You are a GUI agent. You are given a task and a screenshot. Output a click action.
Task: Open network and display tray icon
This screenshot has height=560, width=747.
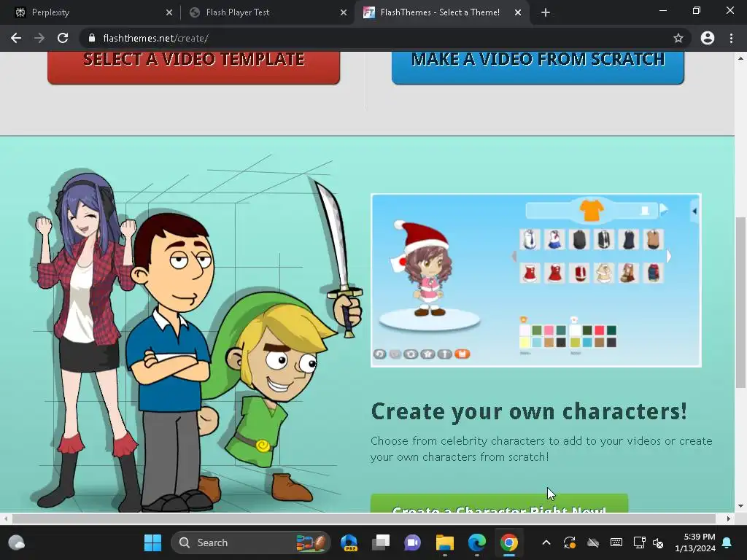639,542
